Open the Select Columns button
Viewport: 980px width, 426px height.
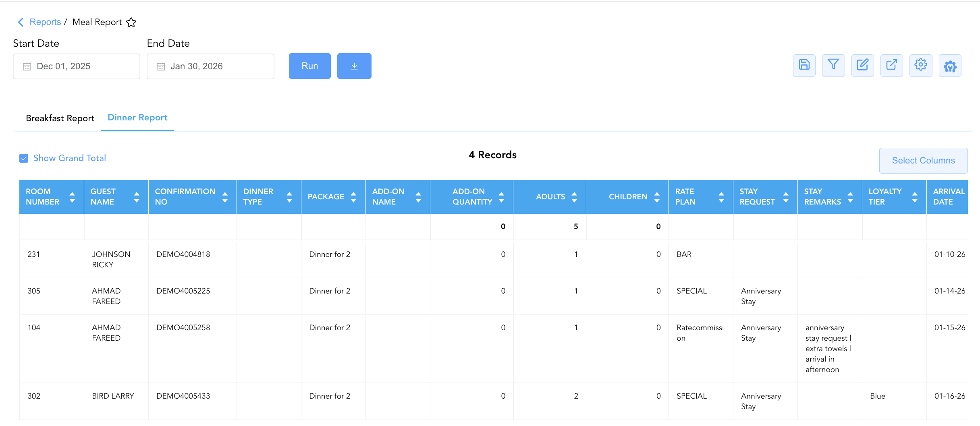pyautogui.click(x=923, y=161)
